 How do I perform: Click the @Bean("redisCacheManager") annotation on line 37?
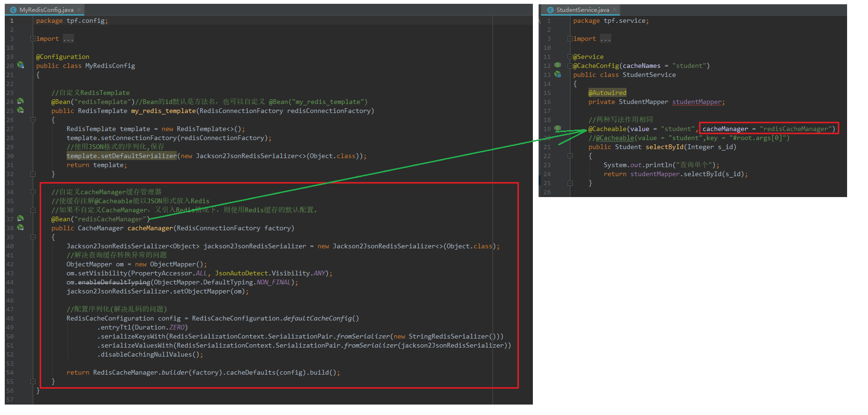(101, 219)
